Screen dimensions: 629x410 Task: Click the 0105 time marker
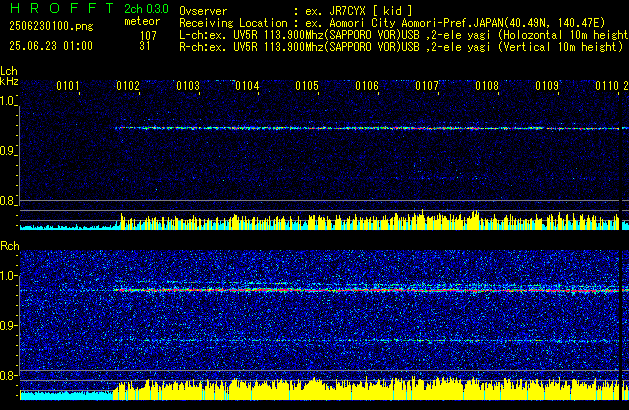tap(307, 86)
